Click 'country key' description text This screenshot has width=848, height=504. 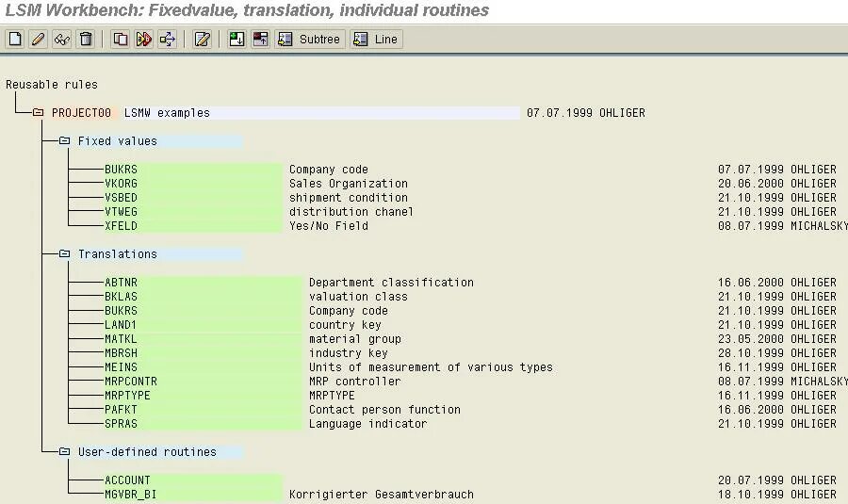345,324
